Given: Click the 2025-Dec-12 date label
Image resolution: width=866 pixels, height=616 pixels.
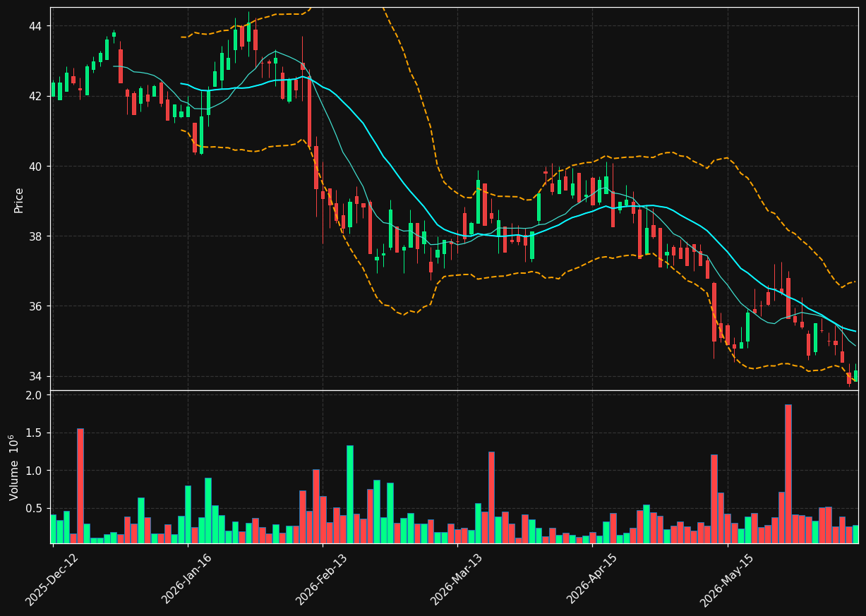Looking at the screenshot, I should (x=52, y=579).
